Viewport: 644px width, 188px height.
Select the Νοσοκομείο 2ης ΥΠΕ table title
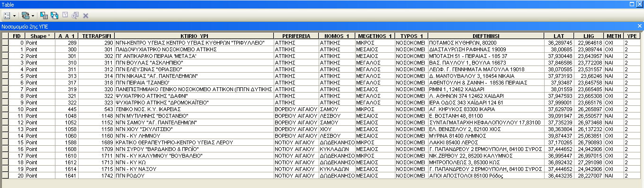click(25, 27)
